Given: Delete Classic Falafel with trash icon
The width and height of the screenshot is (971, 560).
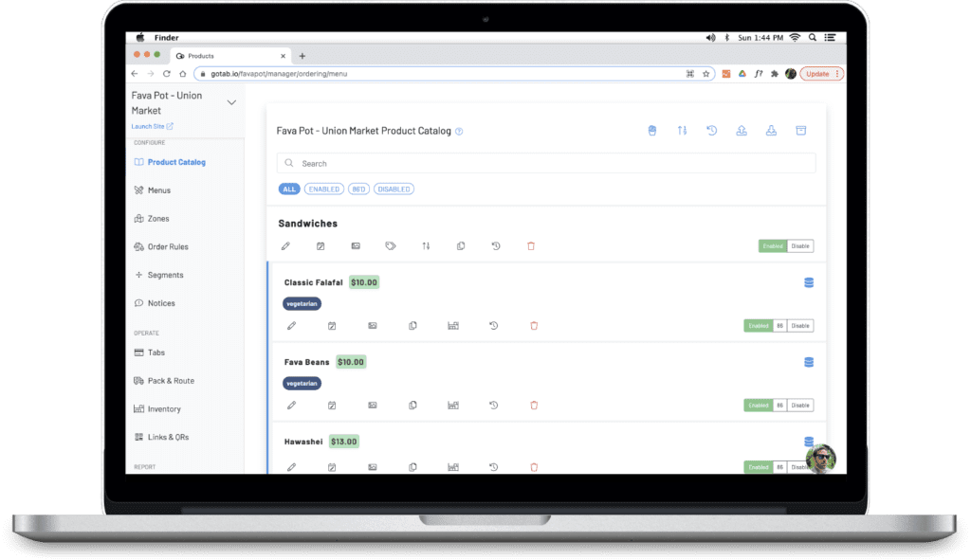Looking at the screenshot, I should 534,325.
